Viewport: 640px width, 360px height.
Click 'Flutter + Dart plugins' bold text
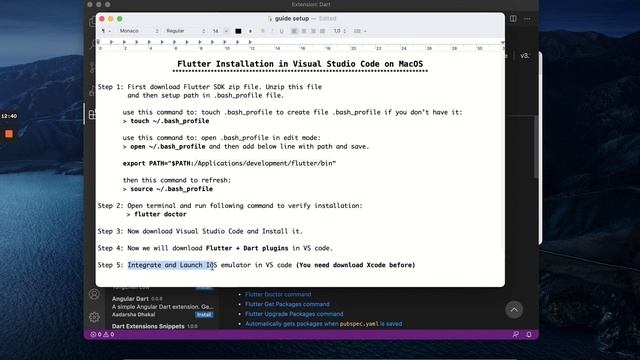pos(247,248)
